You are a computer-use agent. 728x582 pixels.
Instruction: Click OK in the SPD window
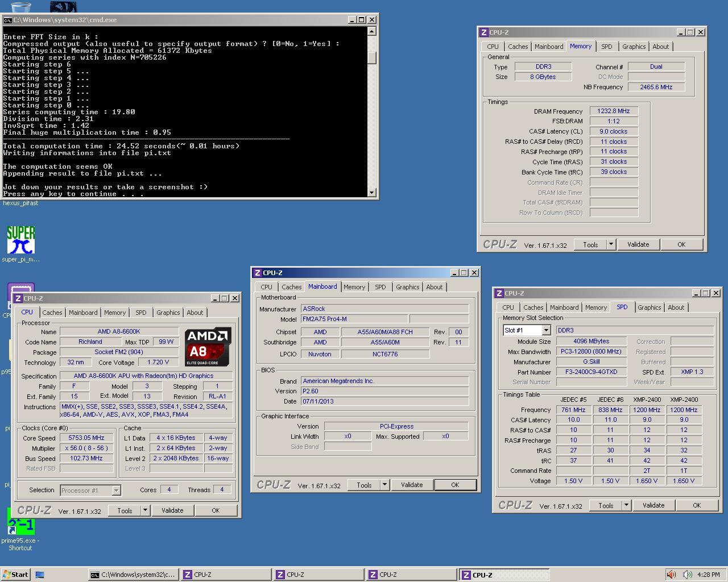pyautogui.click(x=697, y=505)
